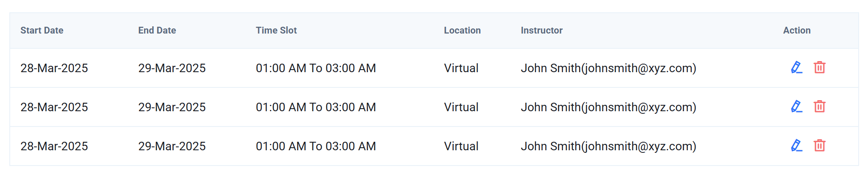Click the Time Slot column header
This screenshot has height=177, width=868.
[276, 31]
